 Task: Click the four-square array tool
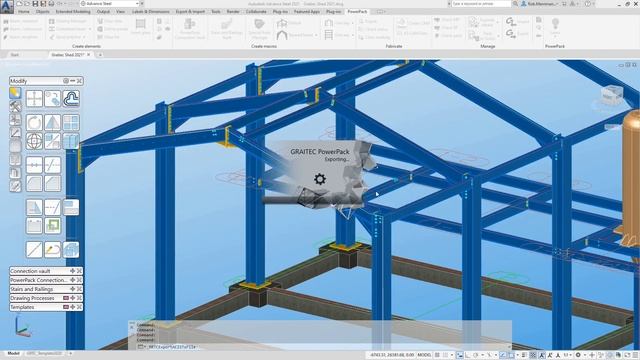point(71,122)
